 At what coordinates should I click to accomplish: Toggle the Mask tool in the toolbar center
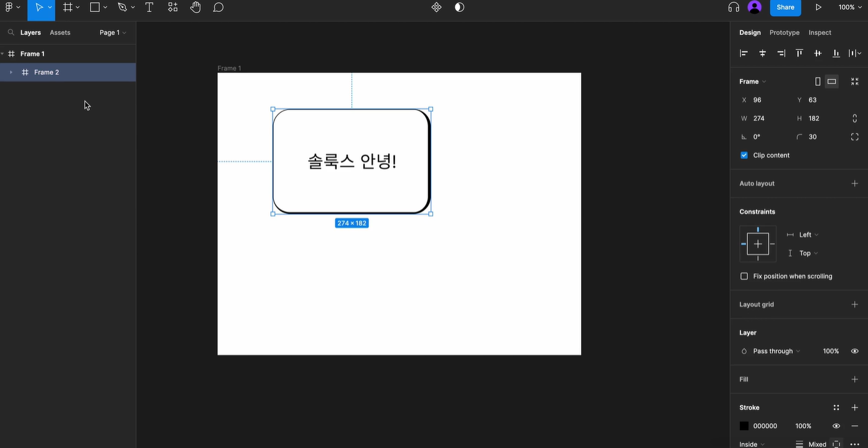click(459, 7)
